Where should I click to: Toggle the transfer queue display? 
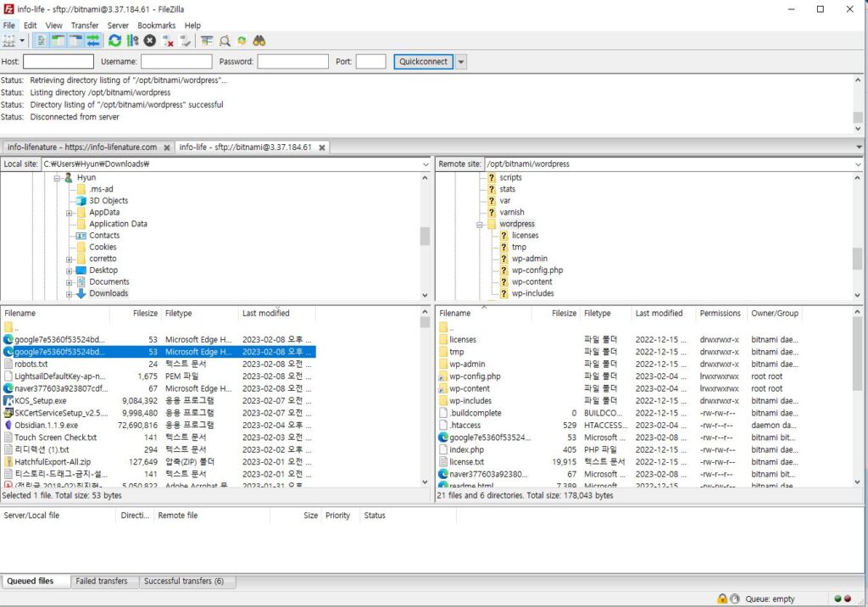[93, 41]
